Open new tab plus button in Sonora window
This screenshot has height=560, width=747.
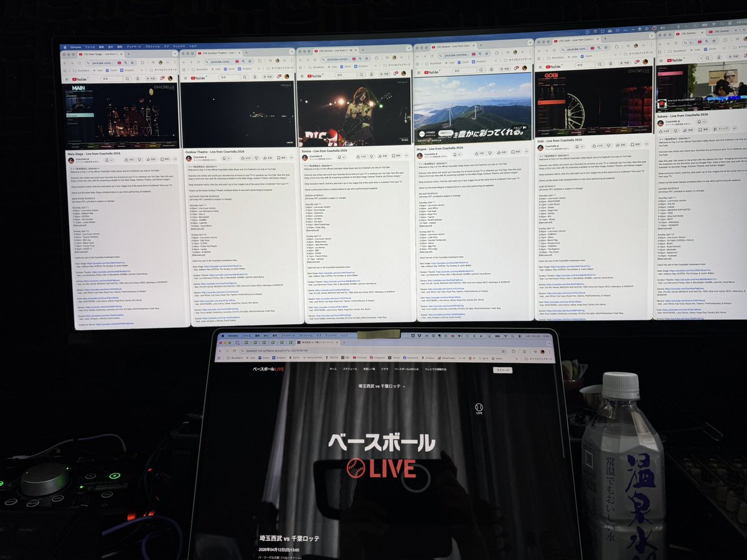coord(362,50)
